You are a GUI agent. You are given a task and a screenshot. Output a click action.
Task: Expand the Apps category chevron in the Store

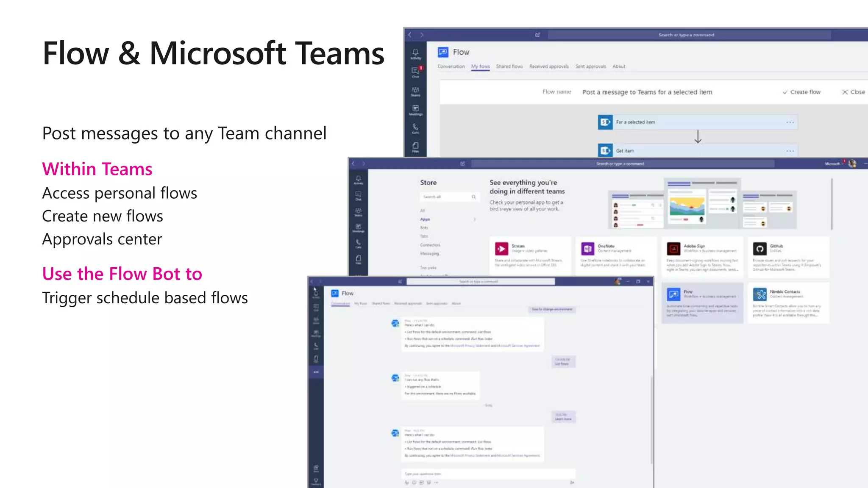point(475,219)
